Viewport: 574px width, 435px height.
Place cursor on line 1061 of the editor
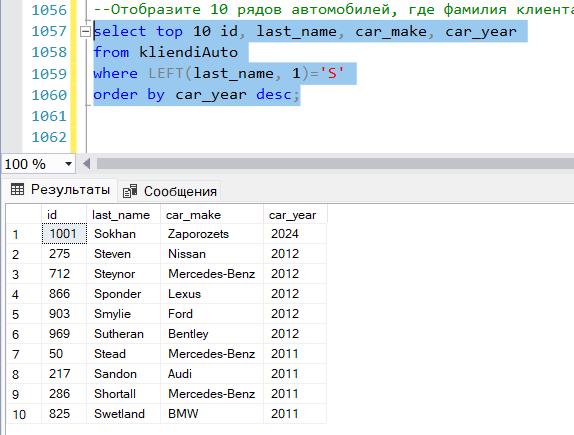point(329,116)
